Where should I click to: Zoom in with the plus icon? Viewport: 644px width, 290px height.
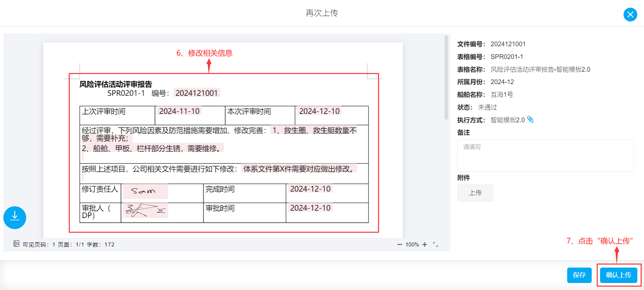425,244
